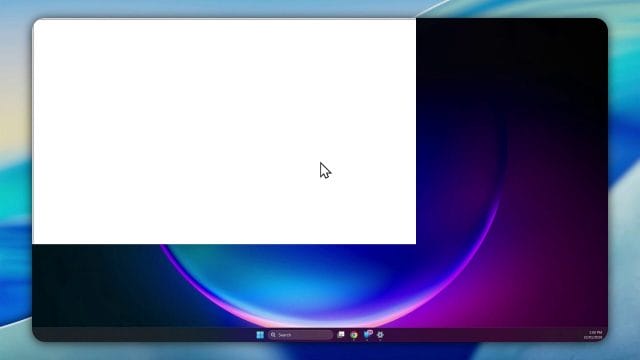The image size is (640, 360).
Task: Launch Google Chrome from the taskbar
Action: [x=354, y=335]
